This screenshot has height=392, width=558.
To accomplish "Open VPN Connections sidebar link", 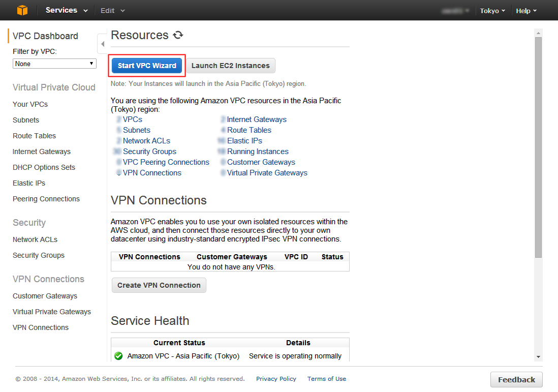I will pyautogui.click(x=41, y=327).
